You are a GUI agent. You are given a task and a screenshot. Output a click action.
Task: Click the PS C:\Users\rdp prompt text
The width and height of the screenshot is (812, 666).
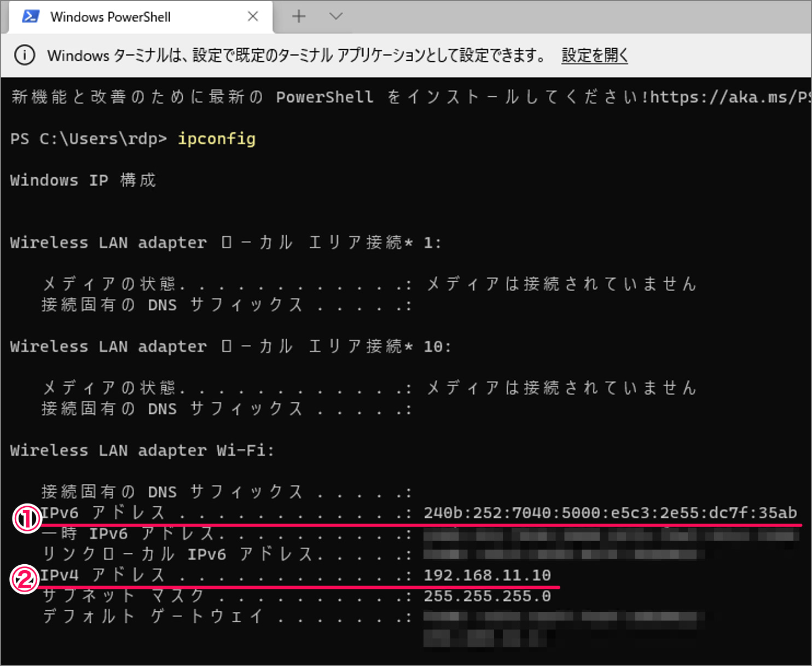click(88, 139)
